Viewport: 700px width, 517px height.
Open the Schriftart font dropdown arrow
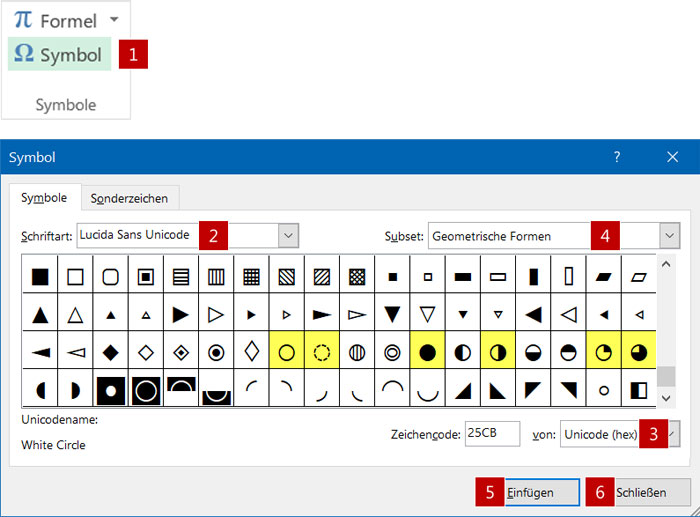(x=288, y=235)
